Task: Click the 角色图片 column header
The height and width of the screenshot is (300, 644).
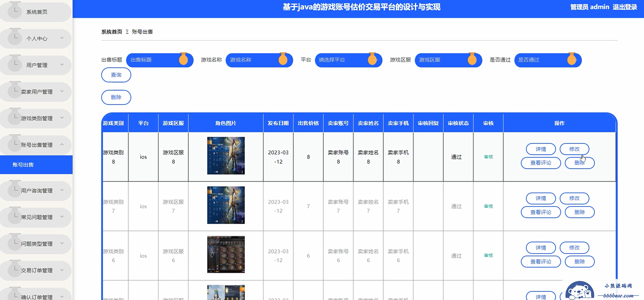Action: click(226, 123)
